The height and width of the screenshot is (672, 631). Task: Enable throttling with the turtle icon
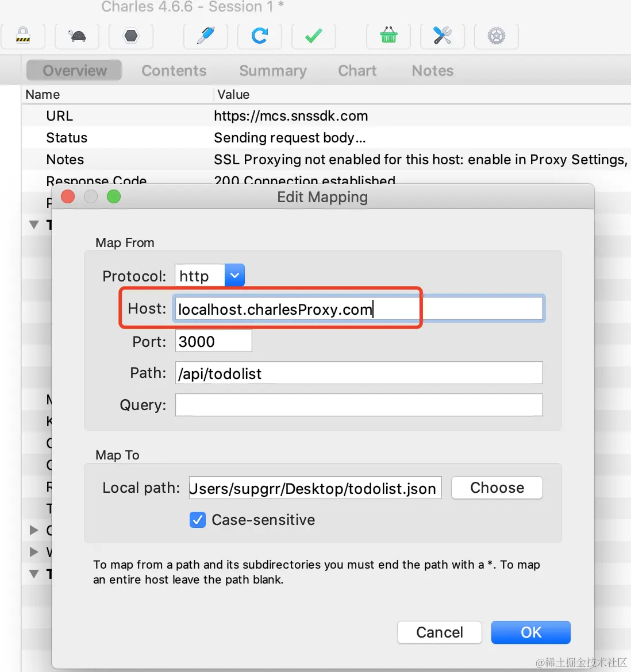77,36
